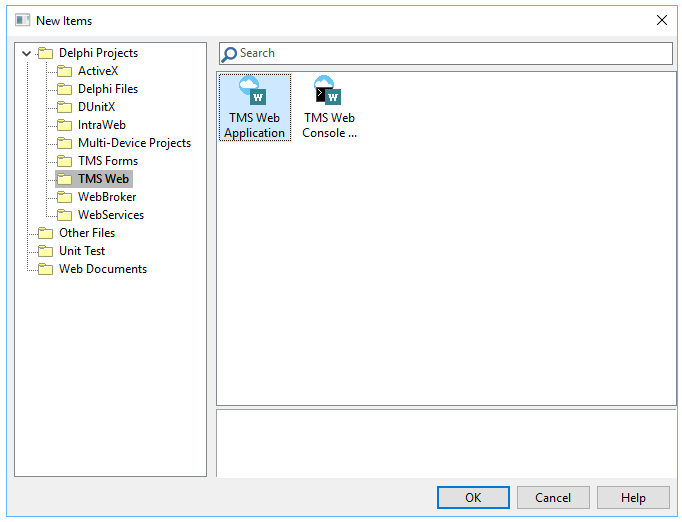682x522 pixels.
Task: Click the ActiveX folder icon
Action: coord(64,71)
